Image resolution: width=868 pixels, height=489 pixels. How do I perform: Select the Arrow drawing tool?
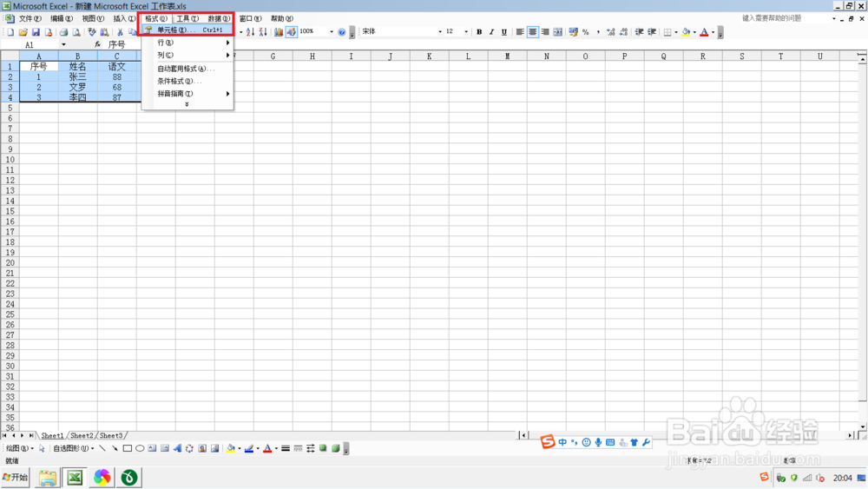(115, 448)
